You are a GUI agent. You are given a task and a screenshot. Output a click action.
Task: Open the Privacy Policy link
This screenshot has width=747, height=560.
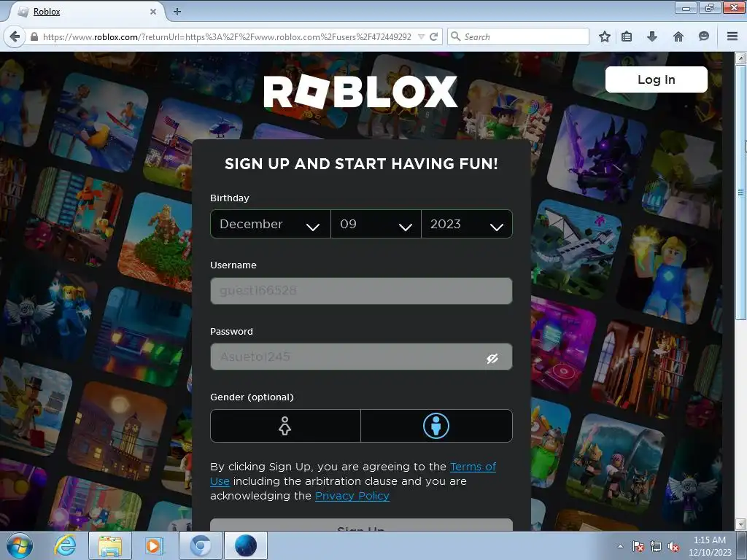click(x=352, y=496)
